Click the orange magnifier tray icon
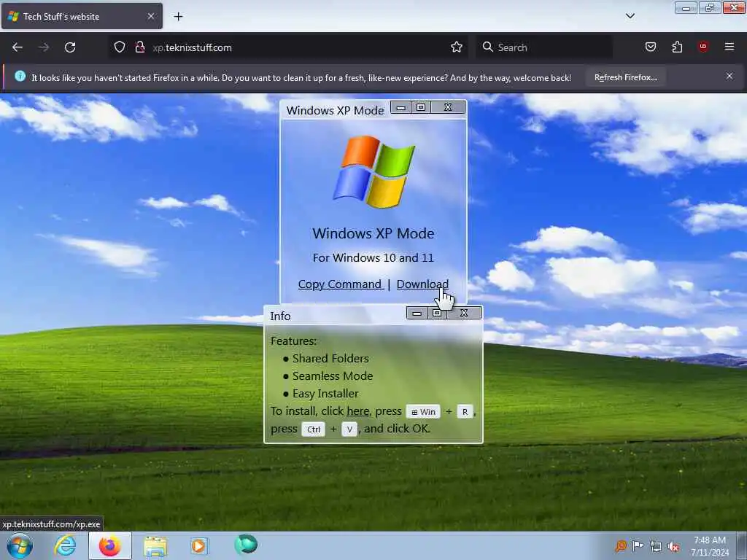The width and height of the screenshot is (747, 560). (x=620, y=545)
